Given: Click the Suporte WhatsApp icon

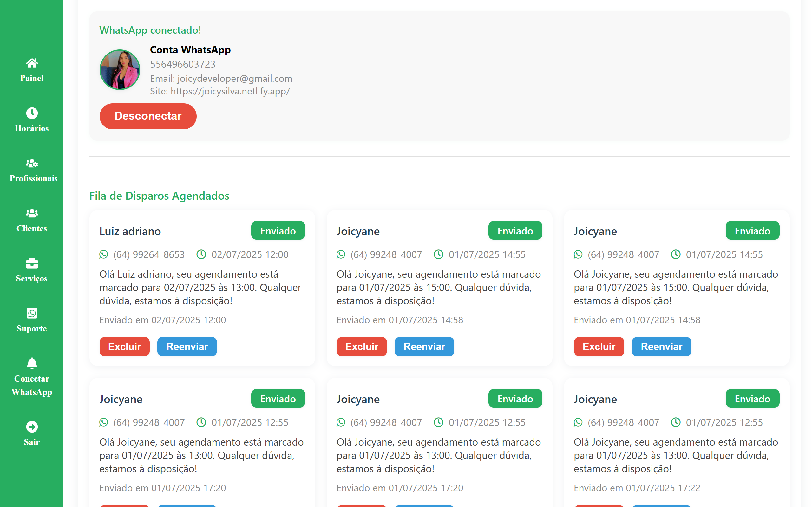Looking at the screenshot, I should (32, 313).
